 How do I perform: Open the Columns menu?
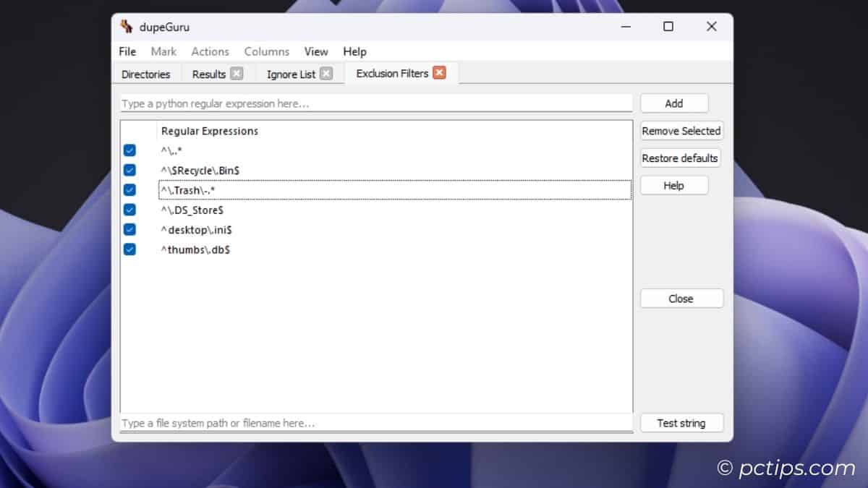pyautogui.click(x=266, y=51)
